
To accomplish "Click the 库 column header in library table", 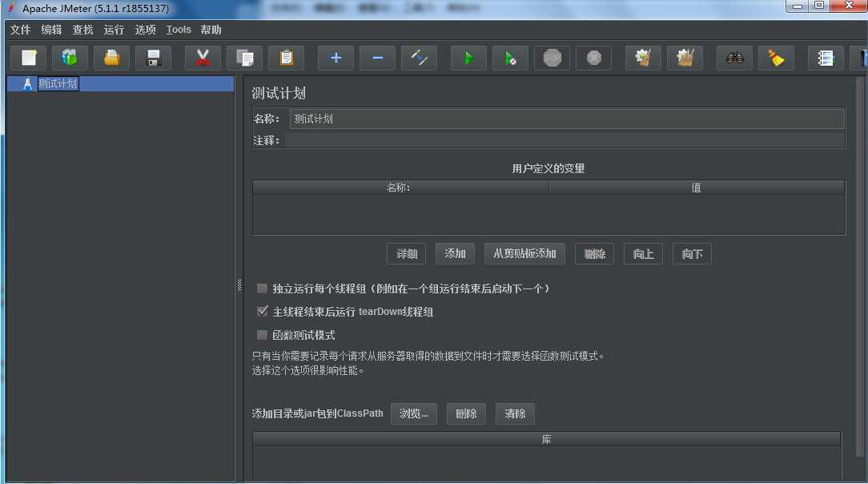I will (x=546, y=440).
